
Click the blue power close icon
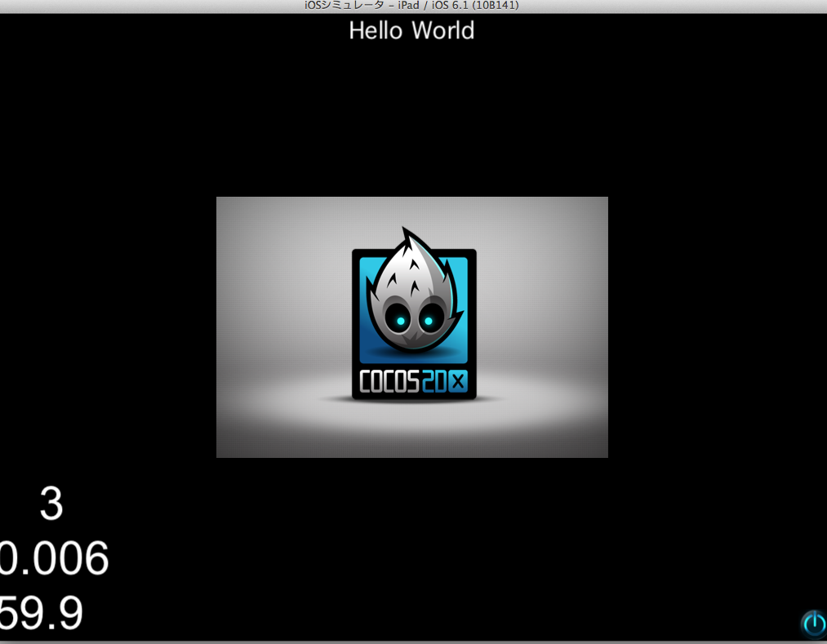[x=814, y=624]
